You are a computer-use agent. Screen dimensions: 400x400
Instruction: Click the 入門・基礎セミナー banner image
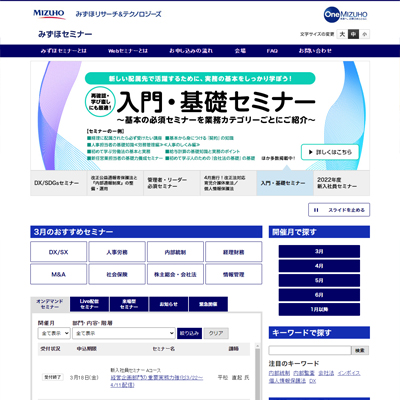pos(200,115)
